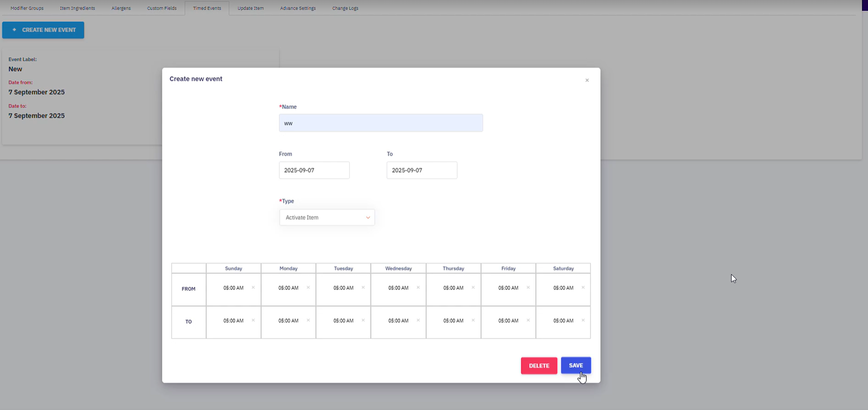This screenshot has height=410, width=868.
Task: Clear the Thursday TO time
Action: coord(473,320)
